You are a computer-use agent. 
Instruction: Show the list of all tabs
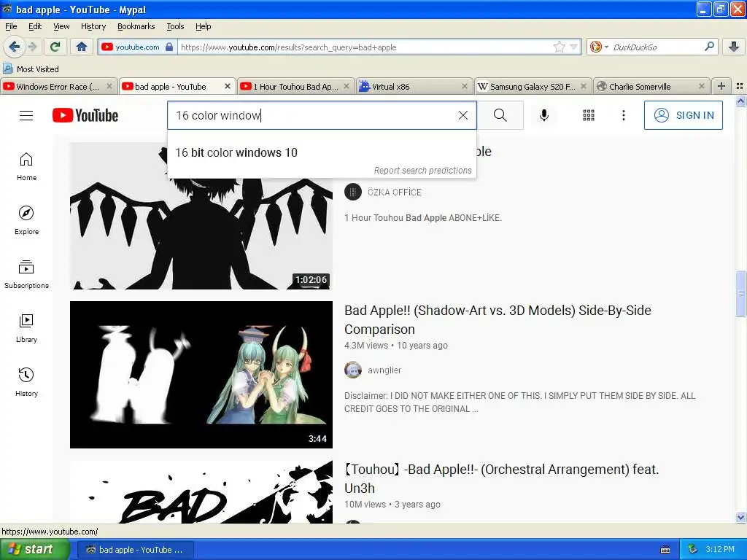pyautogui.click(x=740, y=86)
